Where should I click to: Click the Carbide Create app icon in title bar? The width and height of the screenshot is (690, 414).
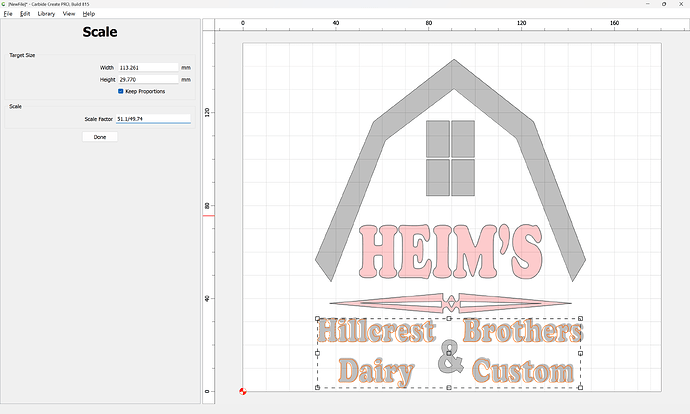[x=4, y=4]
